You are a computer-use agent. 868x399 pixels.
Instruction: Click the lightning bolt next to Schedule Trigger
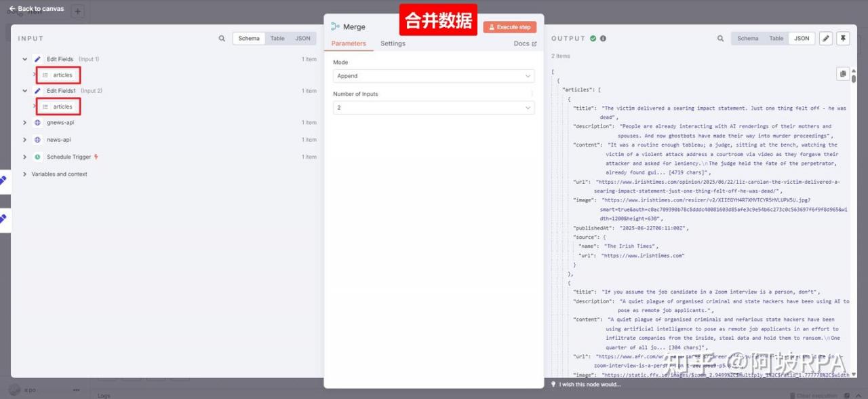pos(96,157)
